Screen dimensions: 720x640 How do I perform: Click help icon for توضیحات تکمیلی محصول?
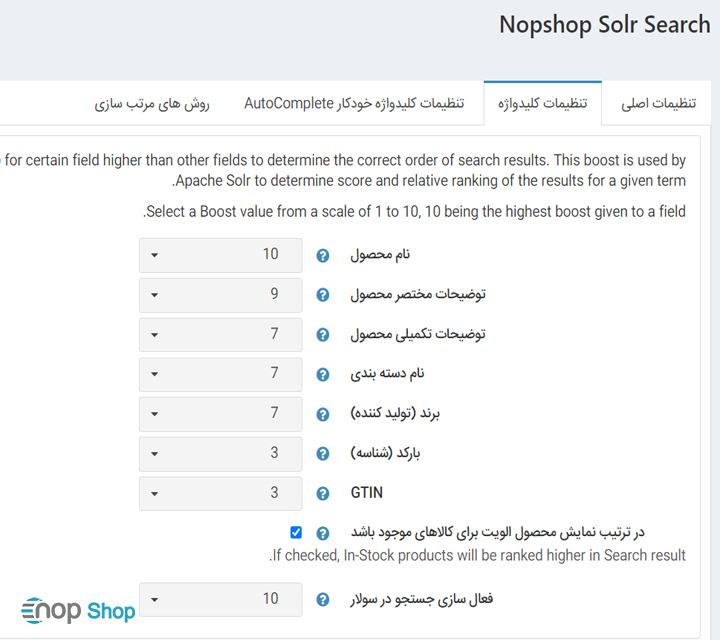coord(323,335)
